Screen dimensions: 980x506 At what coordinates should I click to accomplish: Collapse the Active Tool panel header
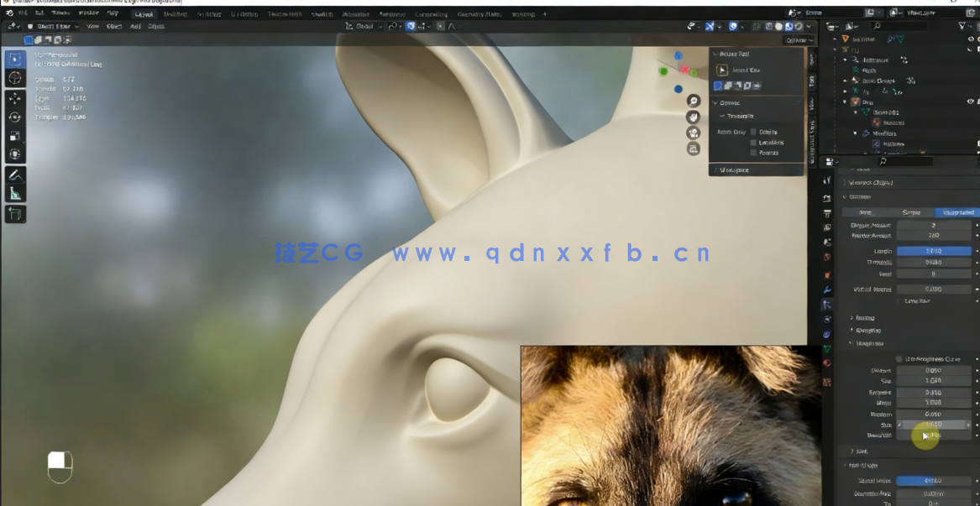tap(715, 54)
